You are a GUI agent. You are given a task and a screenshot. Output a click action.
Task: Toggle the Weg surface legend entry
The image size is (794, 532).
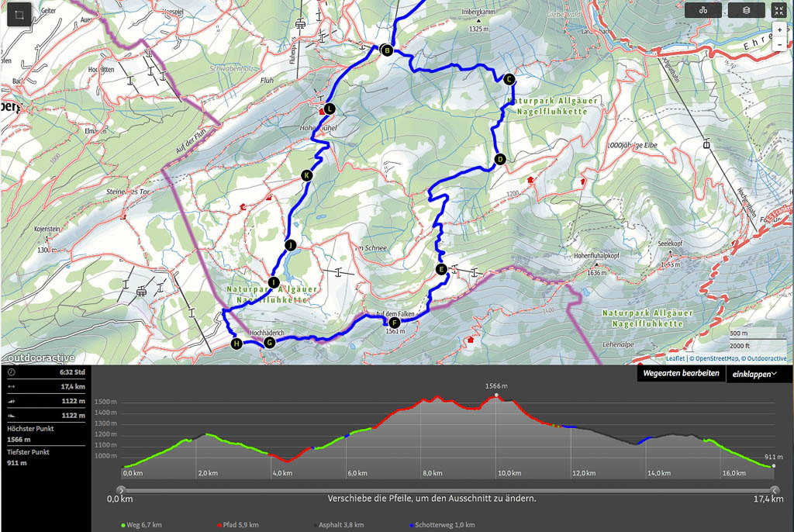[143, 525]
